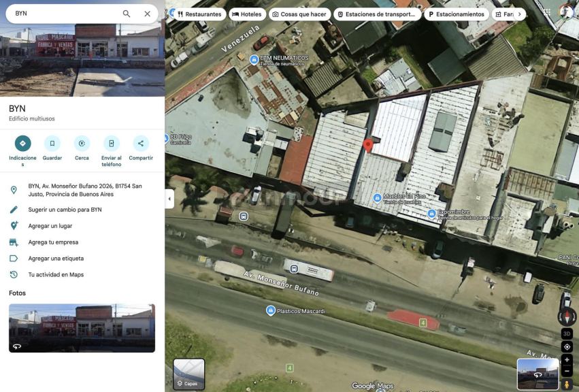This screenshot has width=579, height=392.
Task: Center map on my location
Action: coord(567,346)
